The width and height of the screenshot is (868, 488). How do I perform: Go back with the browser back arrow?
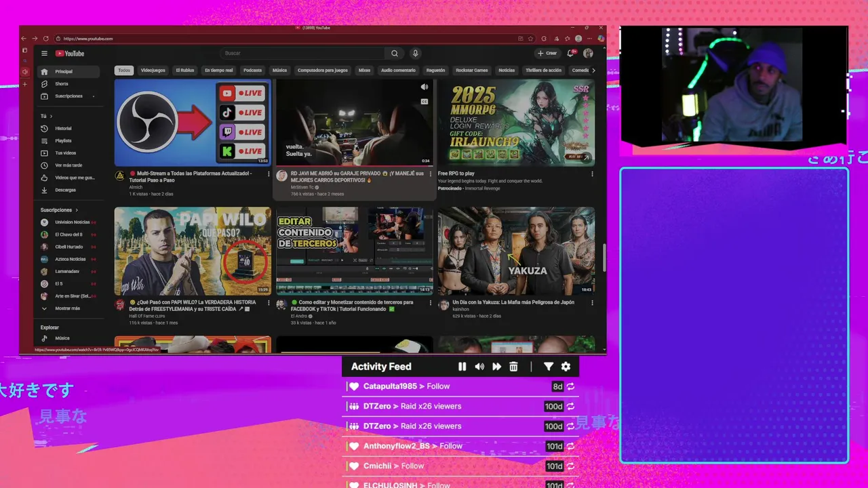click(x=24, y=39)
